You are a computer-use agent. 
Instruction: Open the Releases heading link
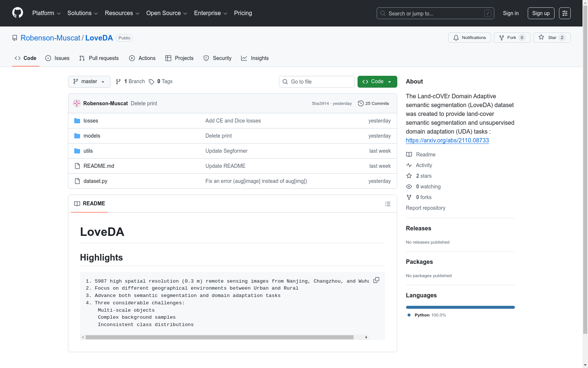[419, 228]
